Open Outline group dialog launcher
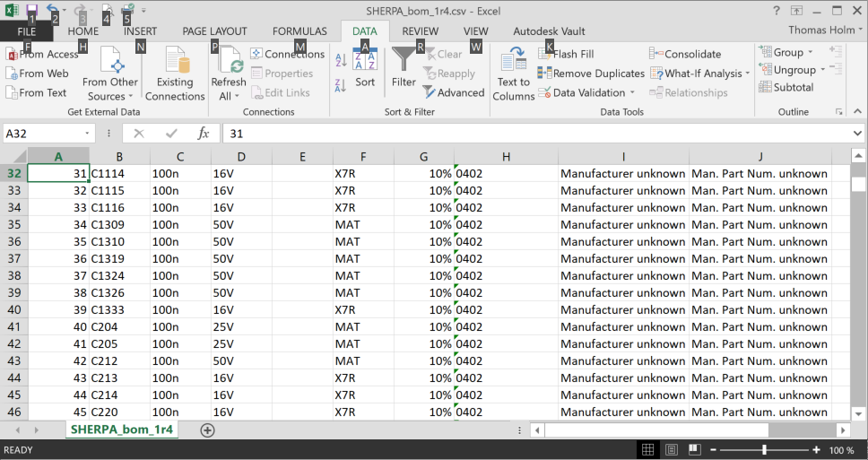This screenshot has width=868, height=460. [x=838, y=112]
